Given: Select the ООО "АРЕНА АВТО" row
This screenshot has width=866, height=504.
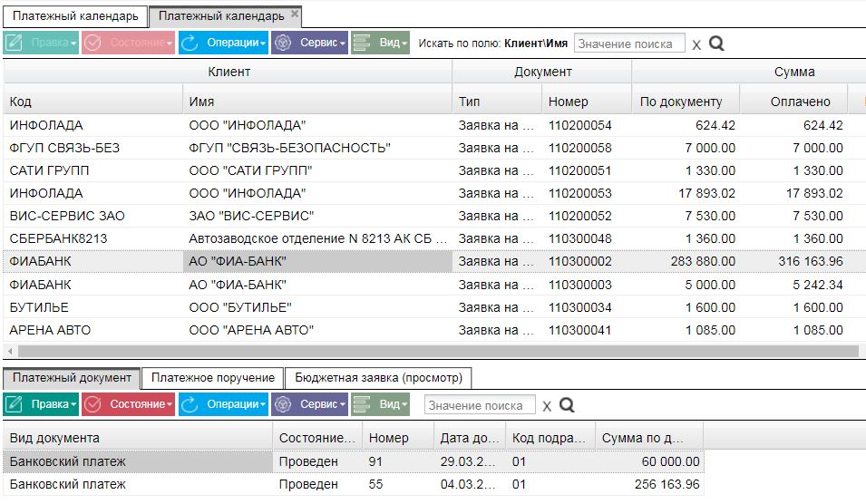Looking at the screenshot, I should tap(433, 330).
